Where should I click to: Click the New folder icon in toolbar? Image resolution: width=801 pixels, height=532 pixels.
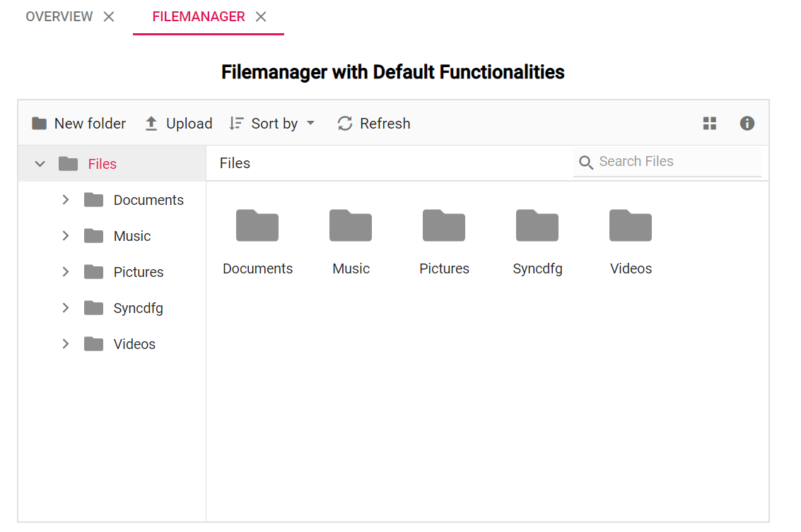click(x=40, y=124)
